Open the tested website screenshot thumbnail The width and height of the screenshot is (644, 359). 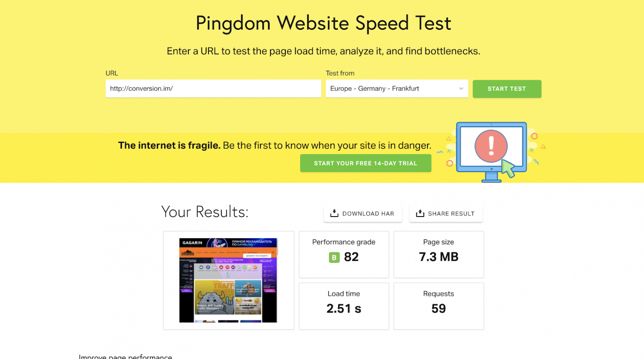[228, 280]
